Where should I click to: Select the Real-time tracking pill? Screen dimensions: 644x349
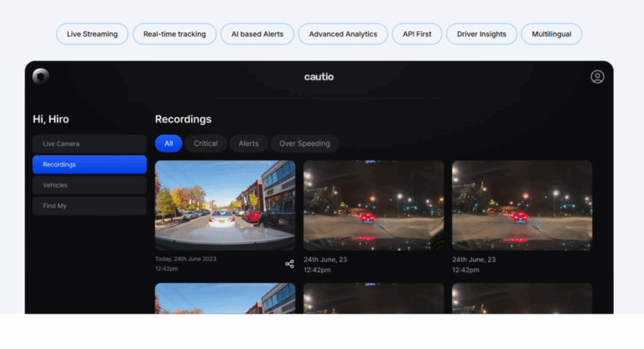174,34
